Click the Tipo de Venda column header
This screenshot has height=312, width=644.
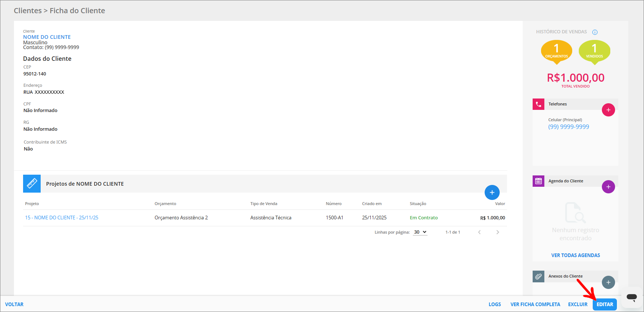(264, 204)
